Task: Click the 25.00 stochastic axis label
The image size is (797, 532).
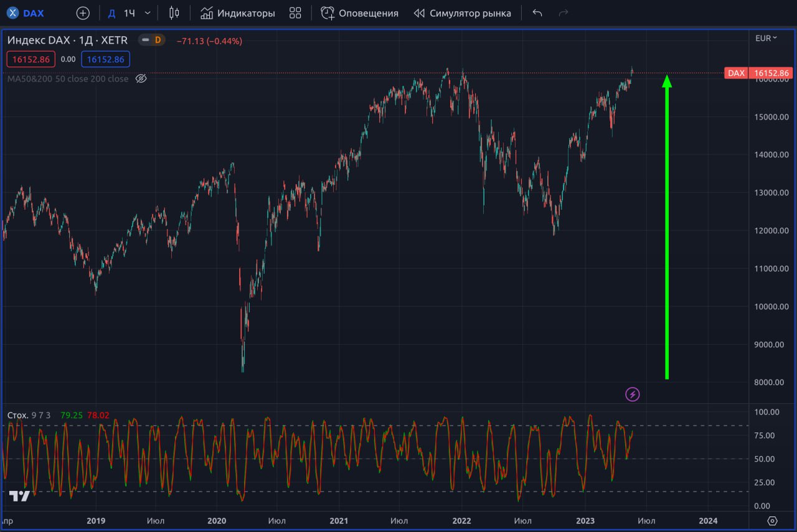Action: 766,482
